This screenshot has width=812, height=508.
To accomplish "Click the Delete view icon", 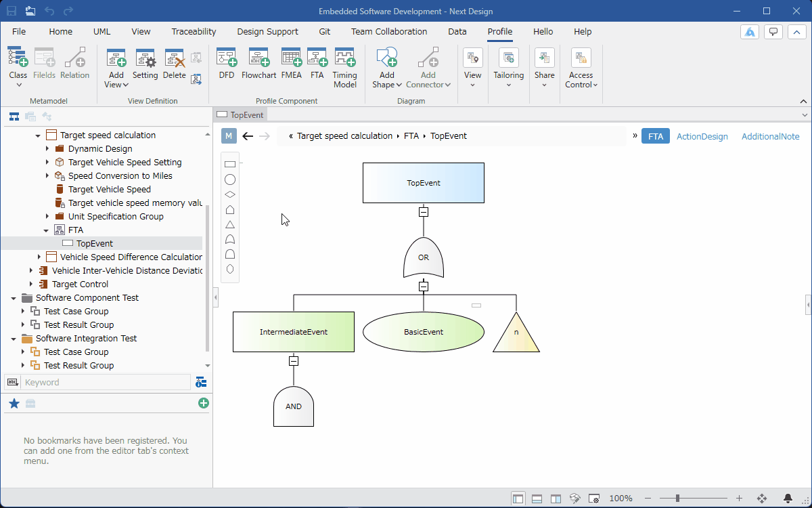I will 175,59.
